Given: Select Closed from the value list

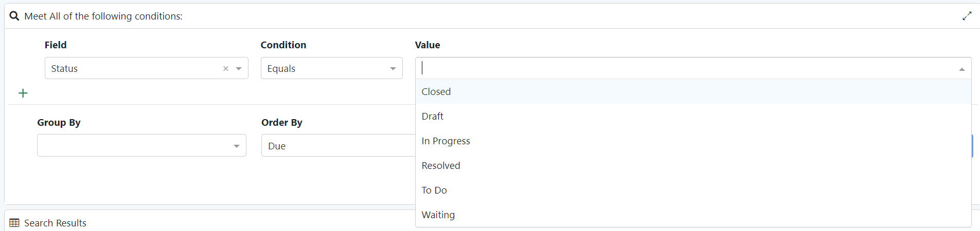Looking at the screenshot, I should click(x=436, y=91).
